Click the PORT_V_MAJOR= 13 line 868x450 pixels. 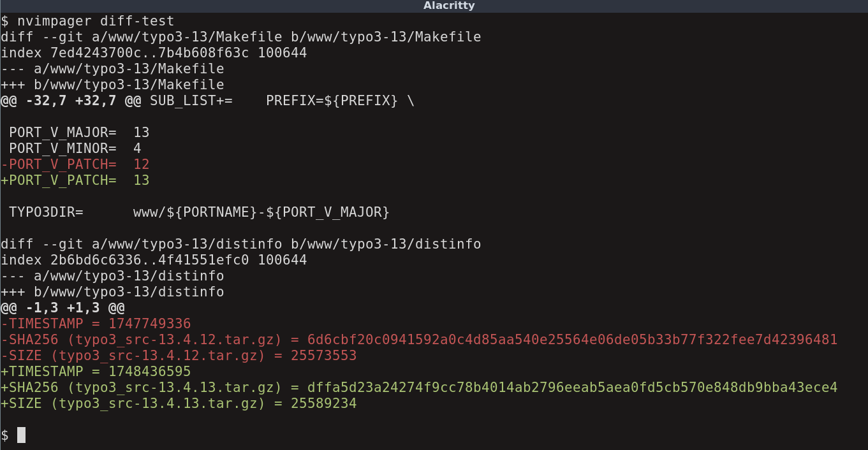[x=78, y=133]
